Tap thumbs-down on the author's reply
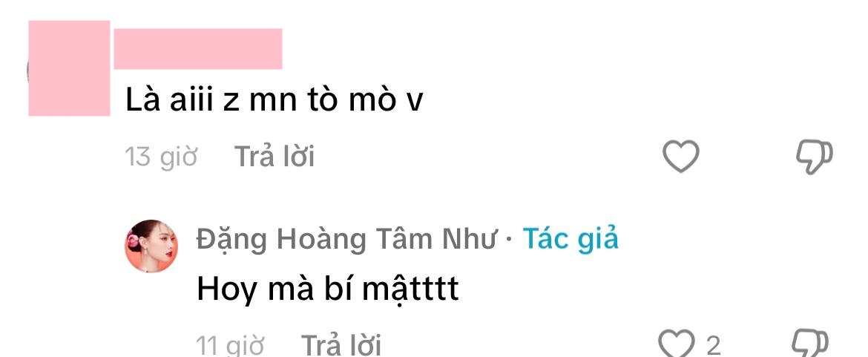 tap(810, 344)
